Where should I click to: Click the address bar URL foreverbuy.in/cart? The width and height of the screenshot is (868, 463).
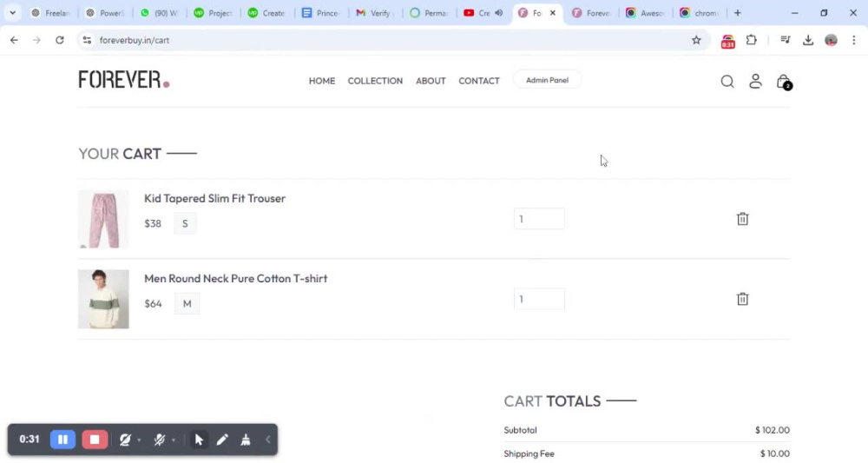(x=135, y=40)
